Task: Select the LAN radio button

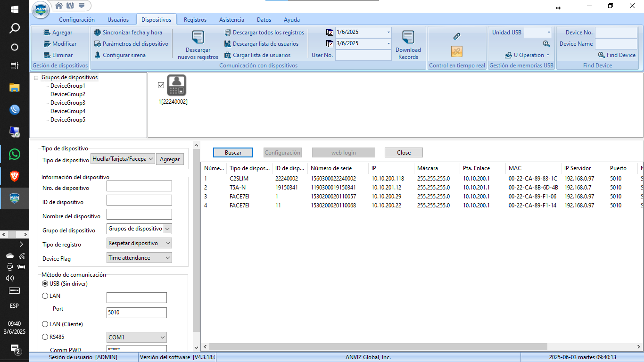Action: tap(45, 296)
